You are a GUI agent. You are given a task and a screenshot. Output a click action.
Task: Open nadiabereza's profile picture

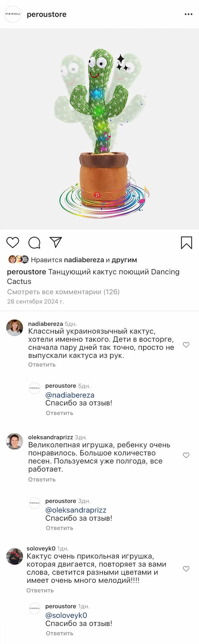(15, 327)
